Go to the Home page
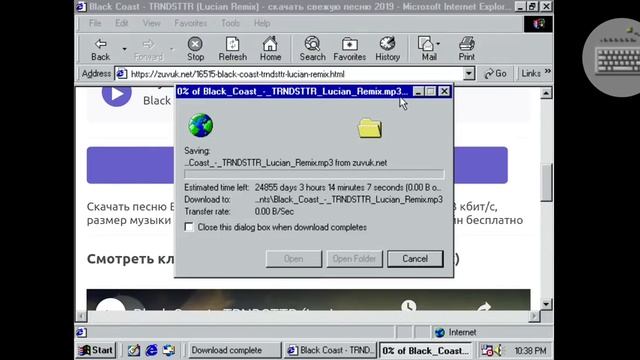Screen dimensions: 640x360 coord(270,49)
